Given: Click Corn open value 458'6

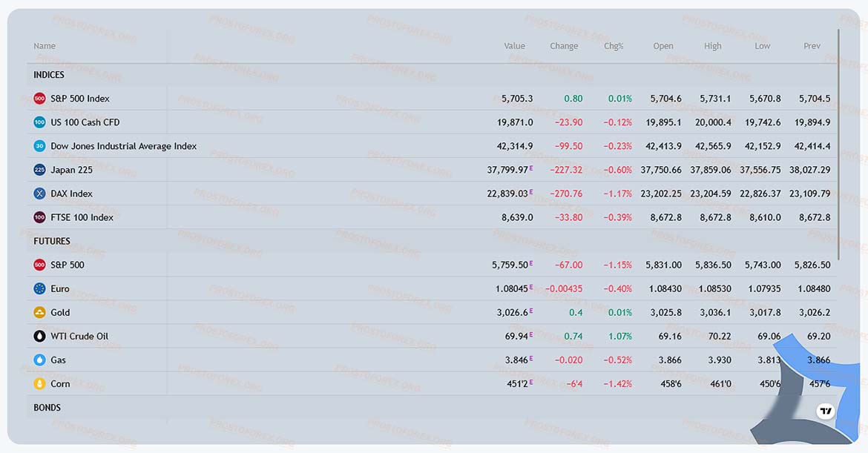Looking at the screenshot, I should point(671,384).
